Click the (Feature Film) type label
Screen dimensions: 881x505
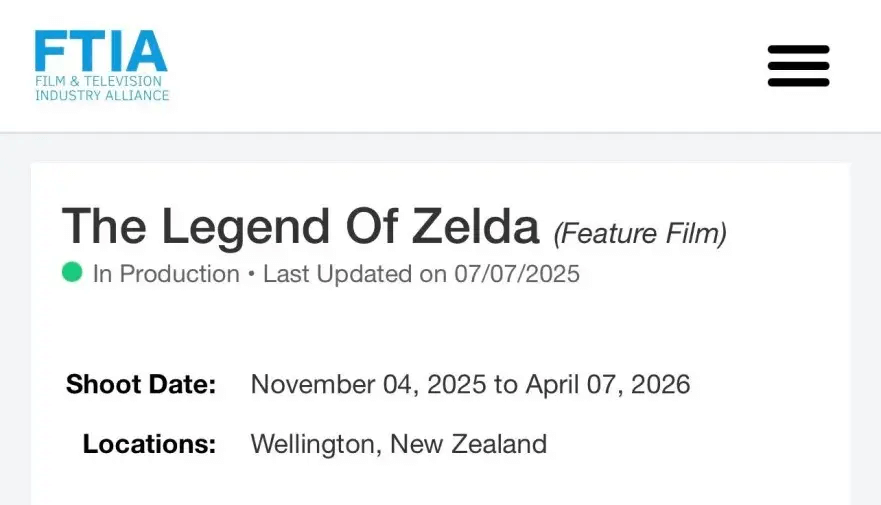pyautogui.click(x=640, y=233)
